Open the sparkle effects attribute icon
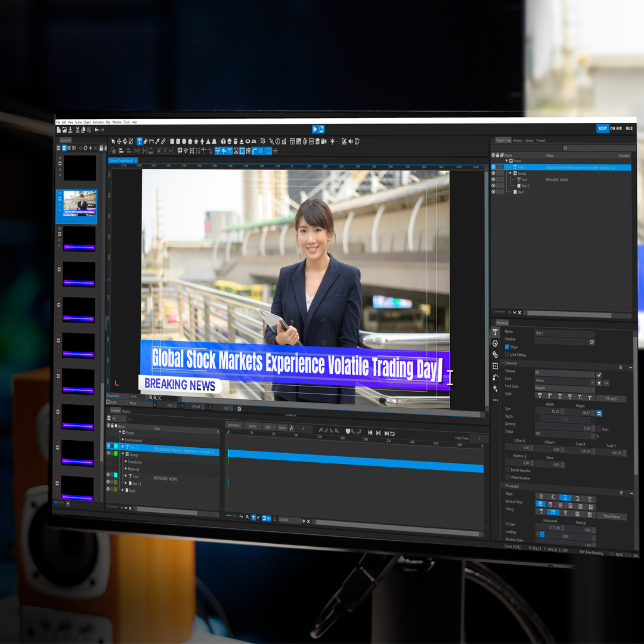644x644 pixels. point(495,389)
